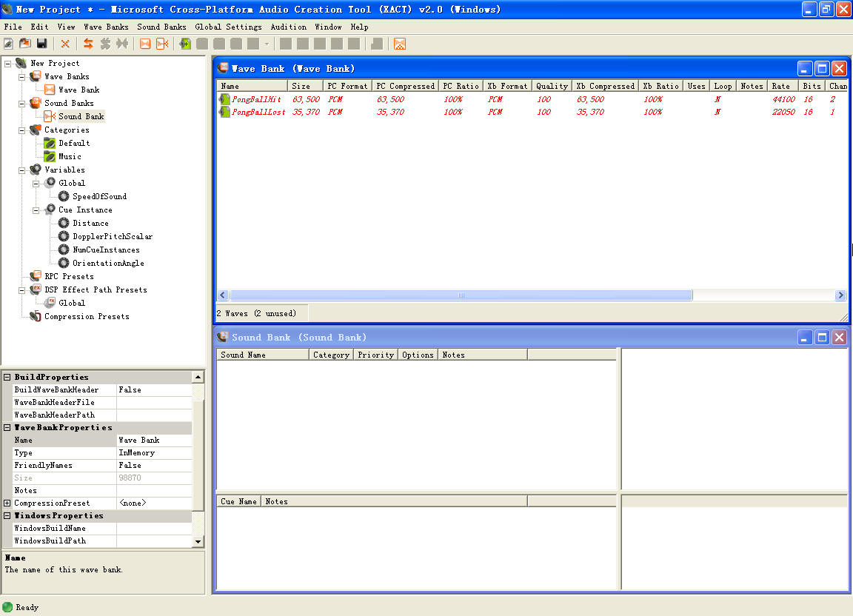The width and height of the screenshot is (853, 616).
Task: Click the orange X delete toolbar icon
Action: coord(65,44)
